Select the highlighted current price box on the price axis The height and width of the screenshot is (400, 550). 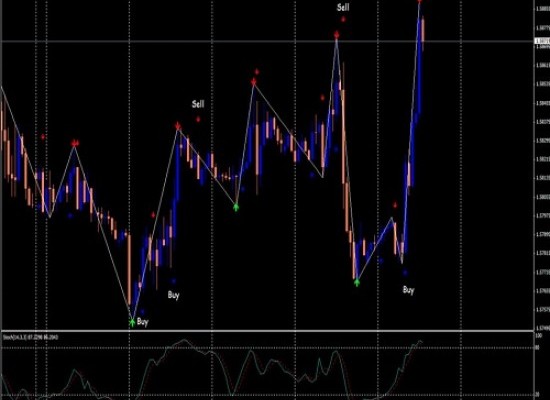[x=542, y=41]
